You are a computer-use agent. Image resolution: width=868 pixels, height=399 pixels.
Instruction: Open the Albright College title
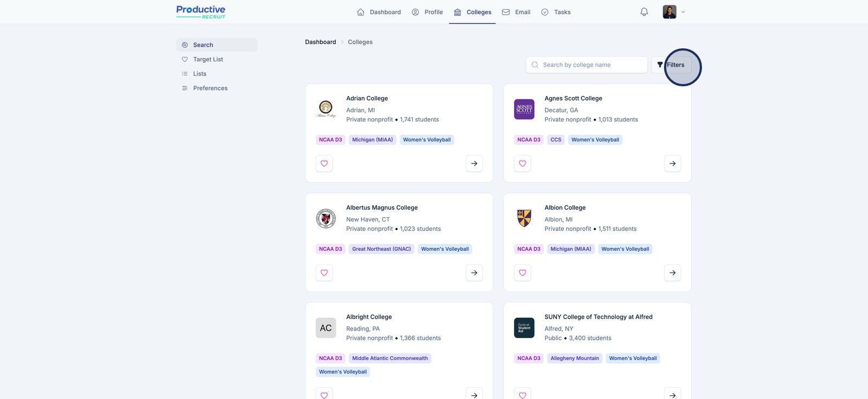click(369, 317)
